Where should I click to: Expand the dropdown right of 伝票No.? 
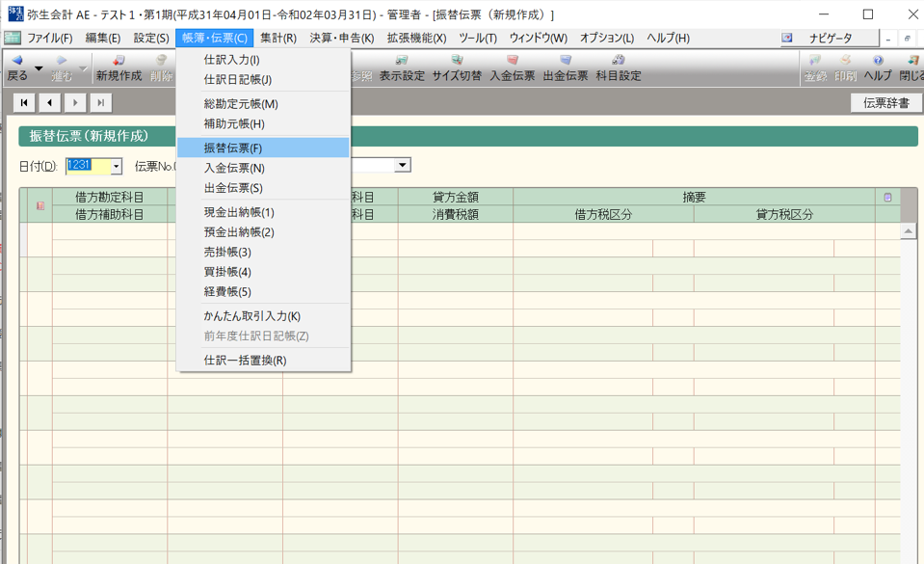point(403,166)
